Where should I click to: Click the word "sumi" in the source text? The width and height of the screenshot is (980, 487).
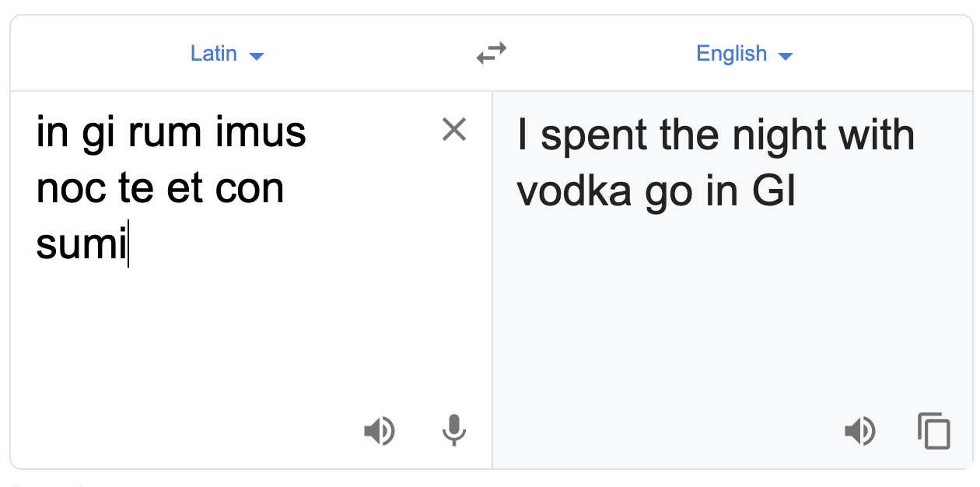coord(80,245)
